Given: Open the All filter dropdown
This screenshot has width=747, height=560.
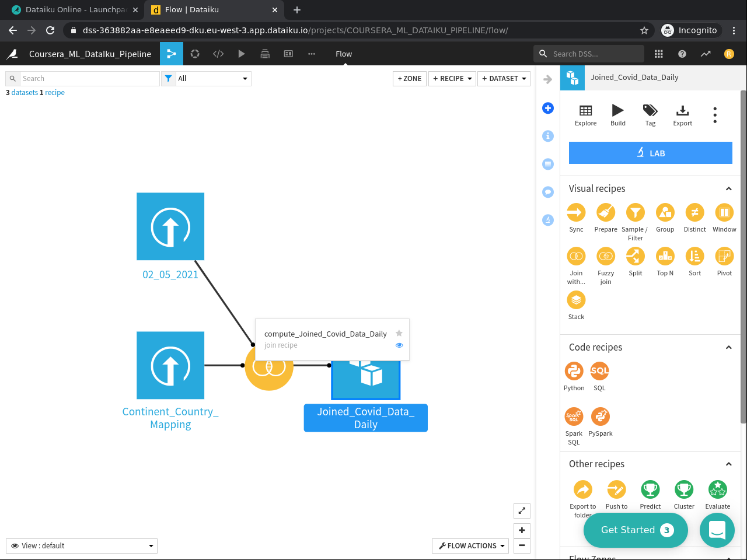Looking at the screenshot, I should pos(213,79).
